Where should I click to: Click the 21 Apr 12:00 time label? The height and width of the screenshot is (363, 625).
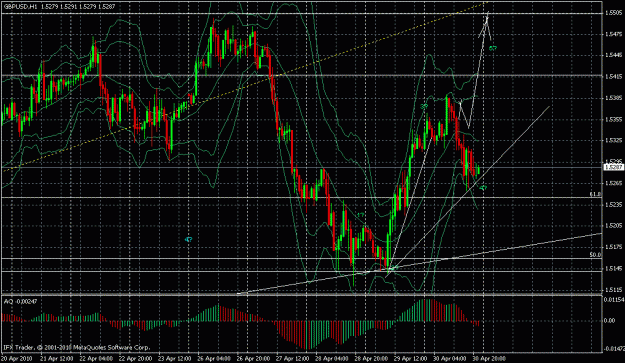point(56,358)
